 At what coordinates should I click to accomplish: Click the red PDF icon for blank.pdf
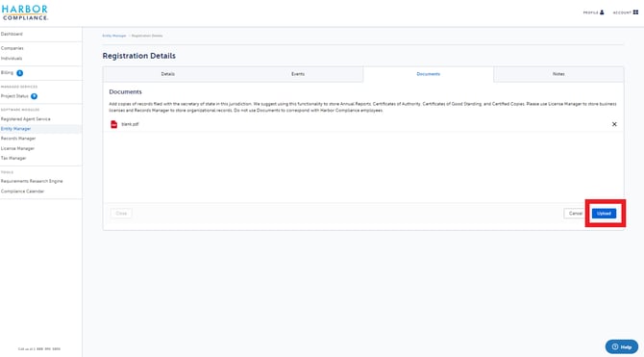[x=114, y=124]
